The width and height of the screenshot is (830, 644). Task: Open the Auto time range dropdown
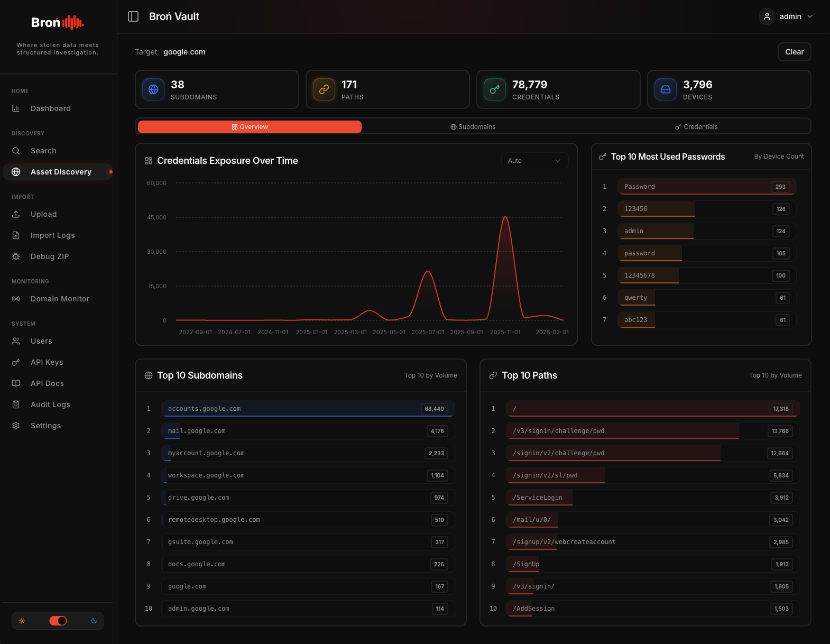[534, 161]
